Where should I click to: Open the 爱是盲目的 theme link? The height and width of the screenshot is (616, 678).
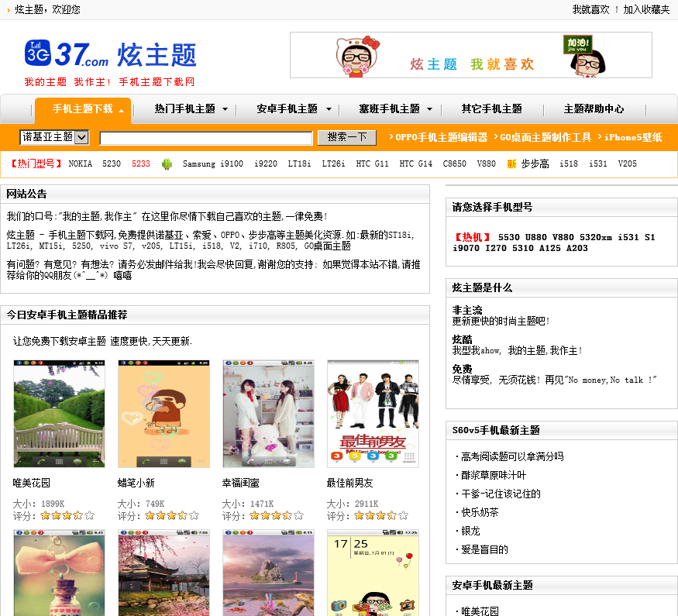tap(484, 549)
